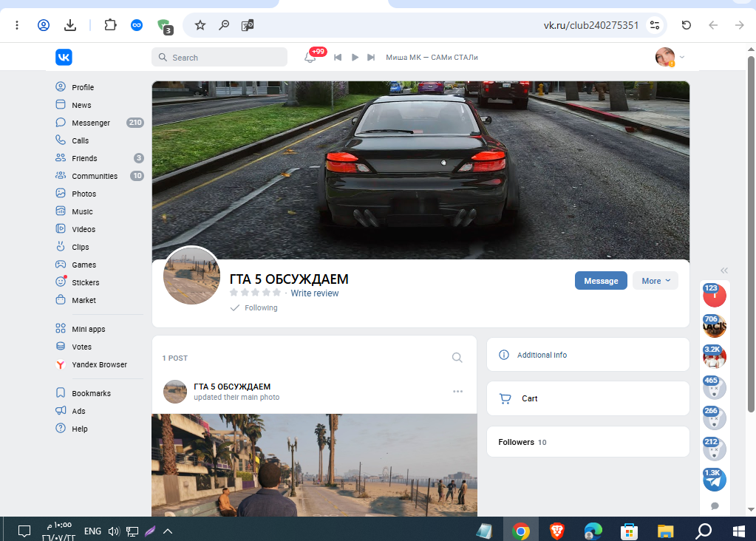Open the chat bubble with 706 badge

714,327
